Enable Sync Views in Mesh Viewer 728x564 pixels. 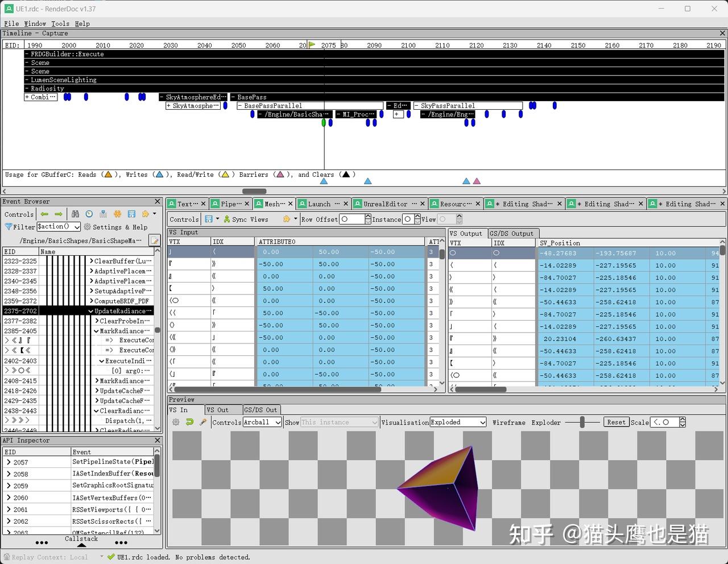pos(243,219)
